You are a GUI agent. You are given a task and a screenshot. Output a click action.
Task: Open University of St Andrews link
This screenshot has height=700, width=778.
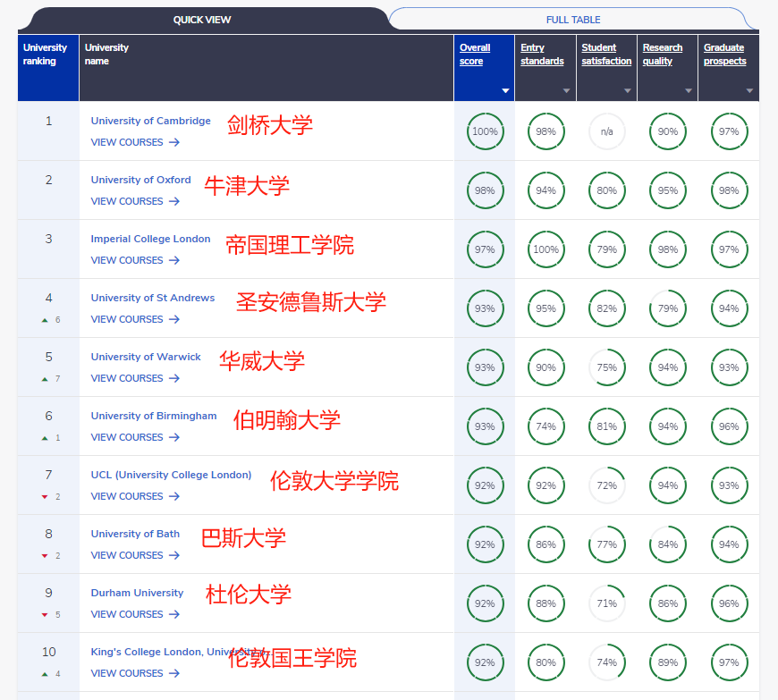(152, 298)
